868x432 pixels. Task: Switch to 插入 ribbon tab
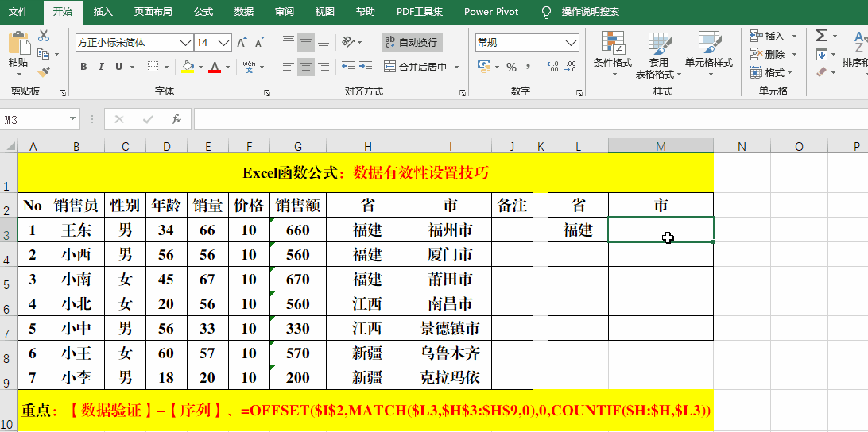[103, 12]
